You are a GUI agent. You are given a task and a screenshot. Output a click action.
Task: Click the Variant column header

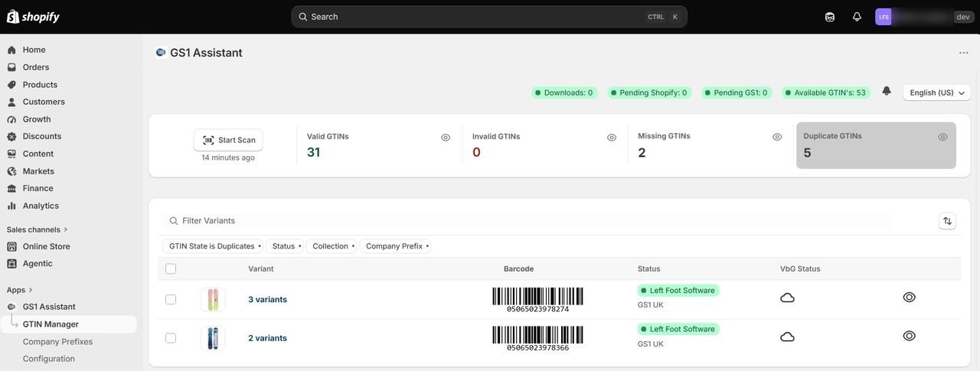[x=261, y=268]
